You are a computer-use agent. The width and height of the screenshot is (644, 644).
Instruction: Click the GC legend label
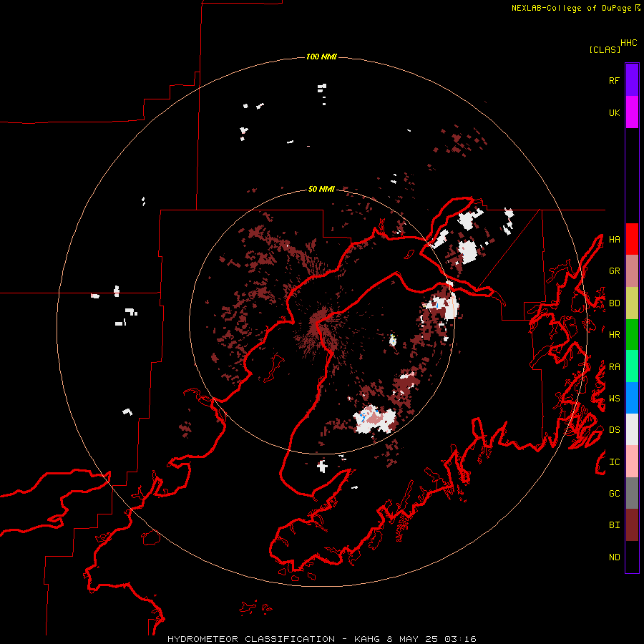click(614, 494)
